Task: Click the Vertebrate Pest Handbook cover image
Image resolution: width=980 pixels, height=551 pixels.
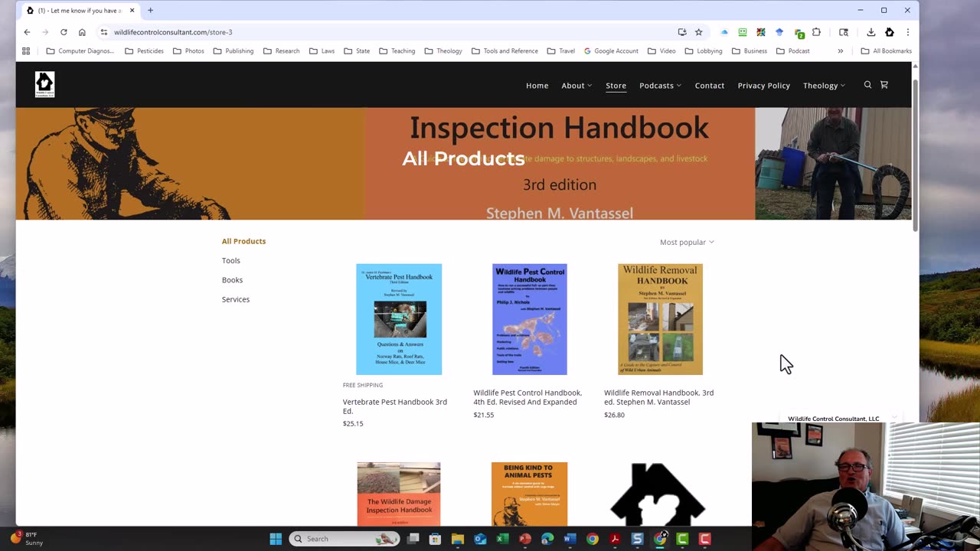Action: (x=399, y=319)
